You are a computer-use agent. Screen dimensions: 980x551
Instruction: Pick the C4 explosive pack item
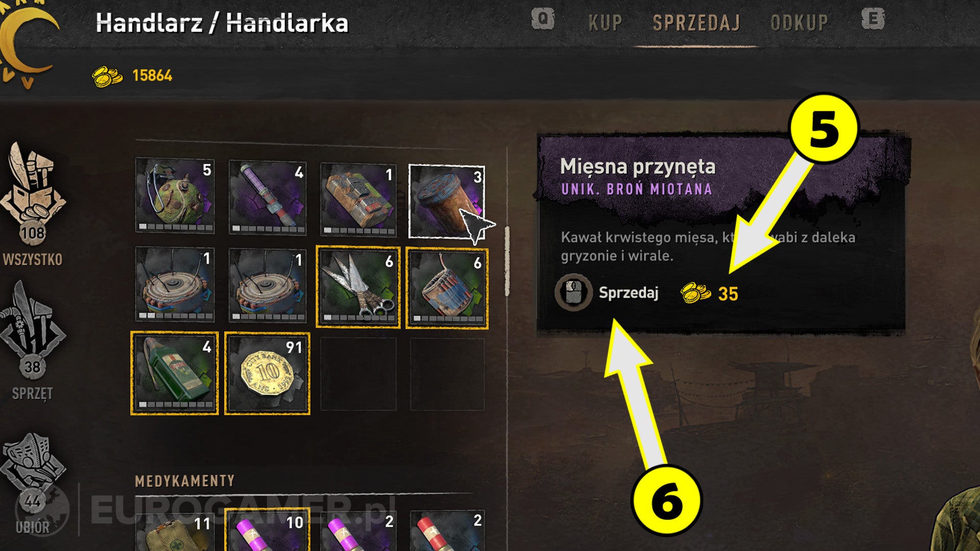click(358, 199)
